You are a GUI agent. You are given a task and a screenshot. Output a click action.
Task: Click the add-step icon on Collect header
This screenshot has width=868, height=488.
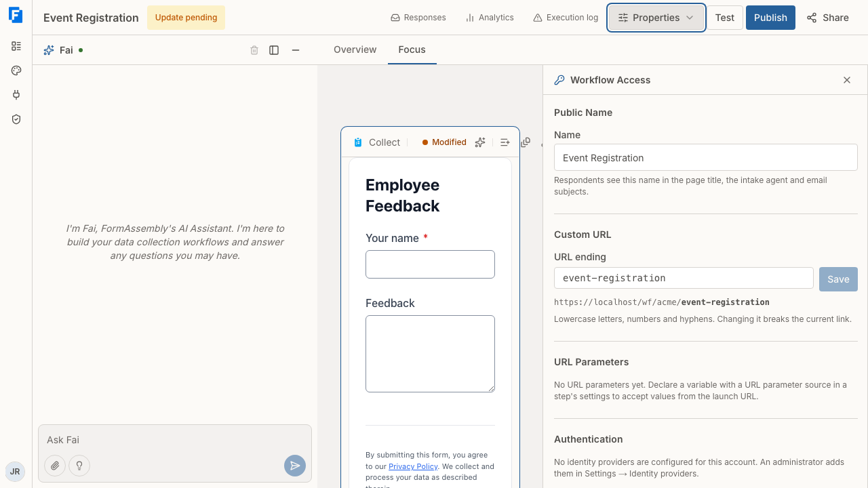point(505,142)
